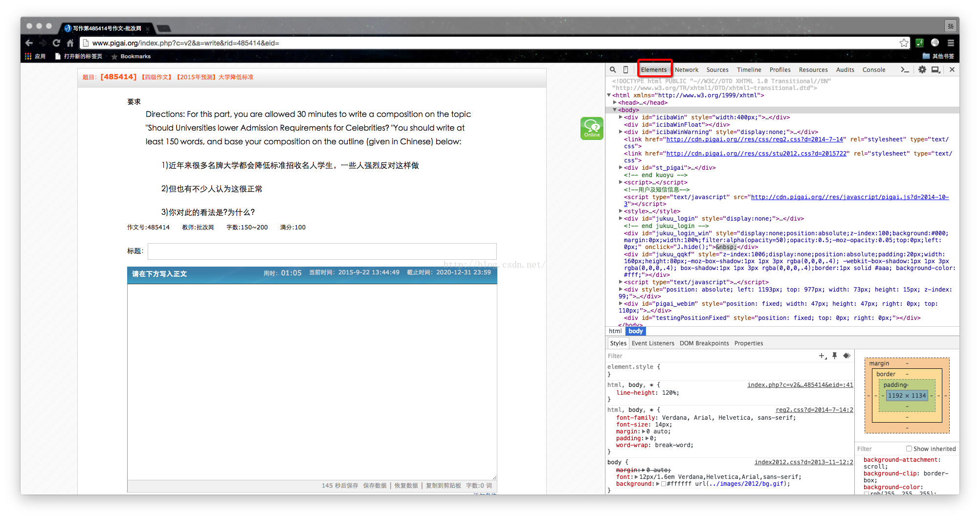This screenshot has height=519, width=980.
Task: Open the 其他书签 bookmarks folder
Action: pos(938,56)
